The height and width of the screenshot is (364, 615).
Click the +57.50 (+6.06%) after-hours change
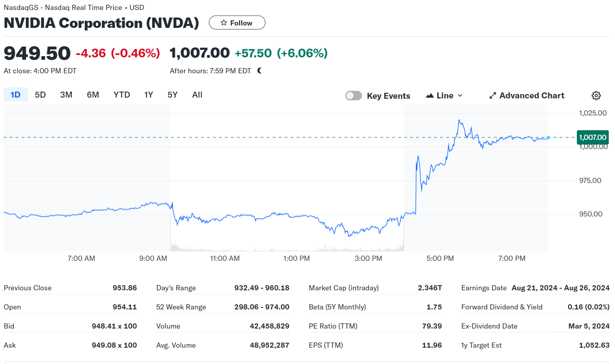pyautogui.click(x=281, y=53)
